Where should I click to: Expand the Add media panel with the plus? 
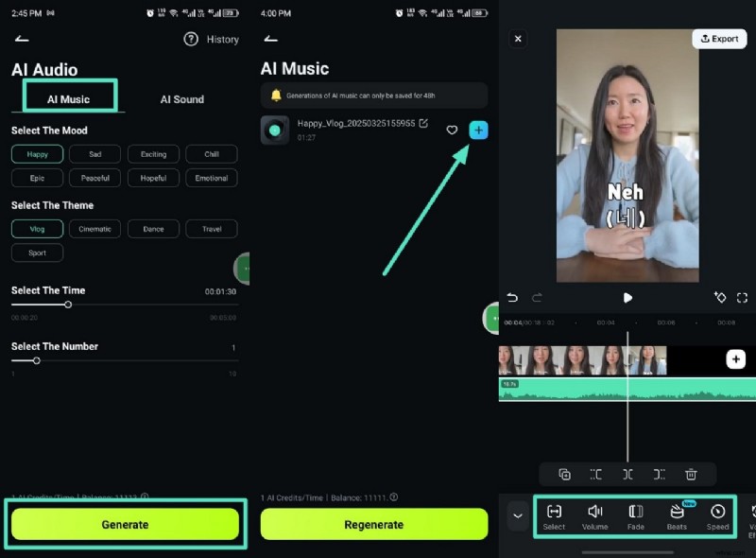(x=736, y=359)
